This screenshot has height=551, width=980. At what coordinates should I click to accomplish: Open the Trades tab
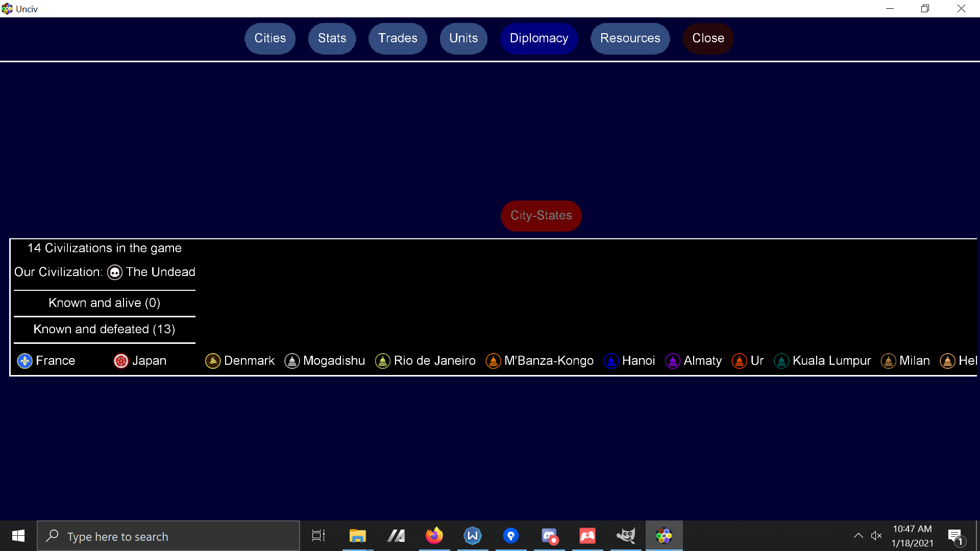(397, 38)
